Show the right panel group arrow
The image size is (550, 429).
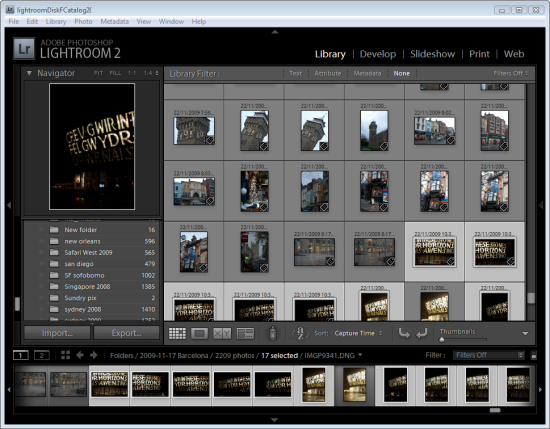pyautogui.click(x=541, y=205)
